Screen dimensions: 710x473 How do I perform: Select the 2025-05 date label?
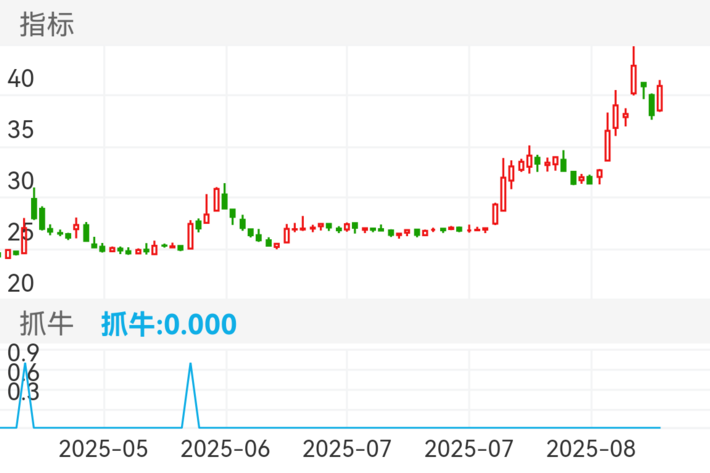click(105, 449)
